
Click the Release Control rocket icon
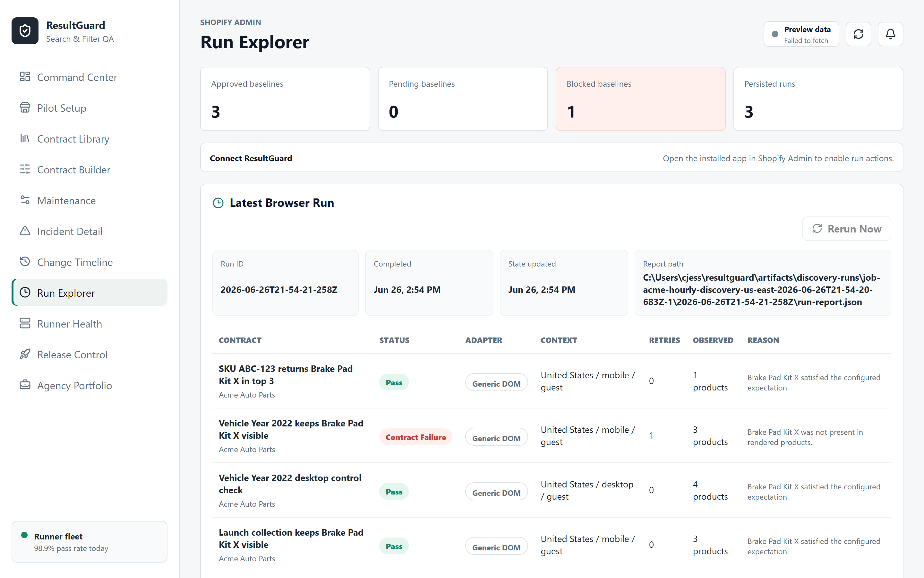tap(25, 354)
